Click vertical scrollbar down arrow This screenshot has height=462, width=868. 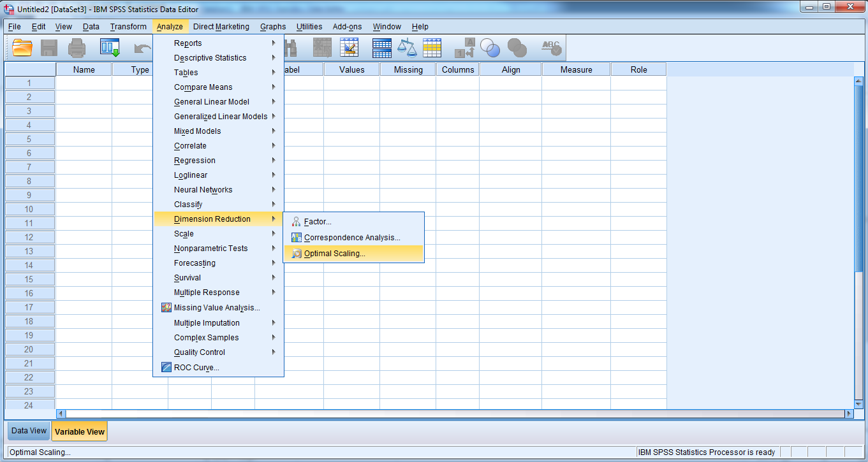858,403
